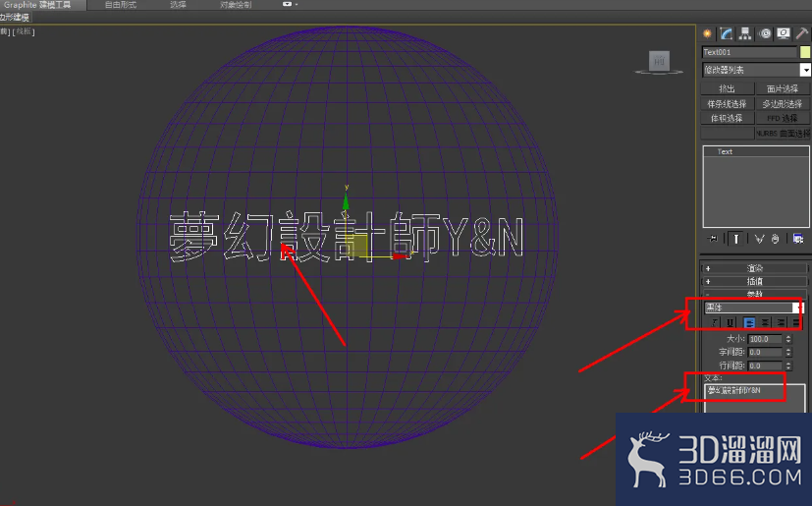Click the ViewCube in the viewport
Image resolution: width=812 pixels, height=506 pixels.
(x=659, y=62)
